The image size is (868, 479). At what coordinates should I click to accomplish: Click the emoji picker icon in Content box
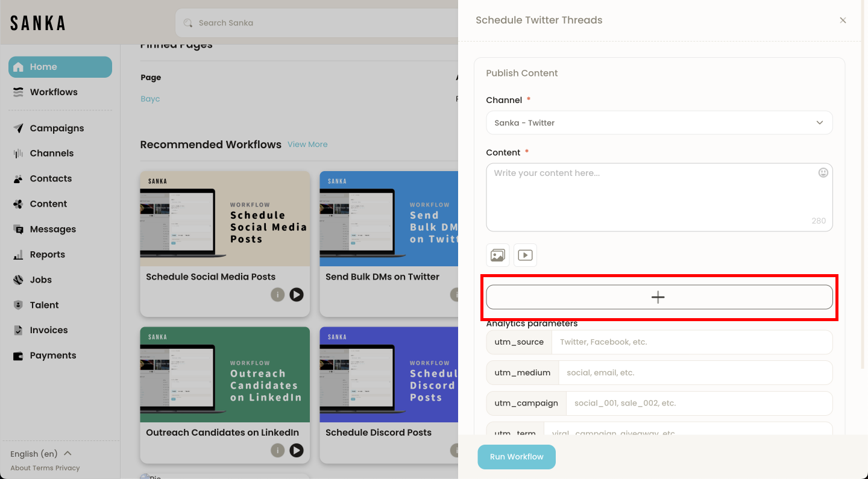coord(823,173)
